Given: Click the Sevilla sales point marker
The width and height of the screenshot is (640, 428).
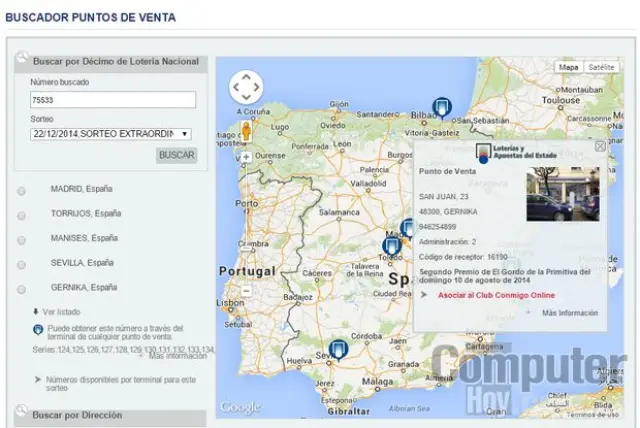Looking at the screenshot, I should pyautogui.click(x=339, y=350).
